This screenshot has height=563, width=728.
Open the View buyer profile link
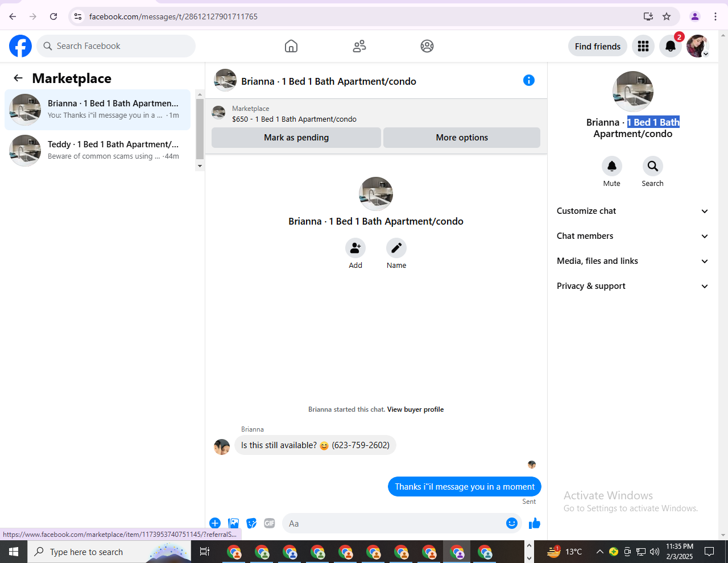point(415,409)
